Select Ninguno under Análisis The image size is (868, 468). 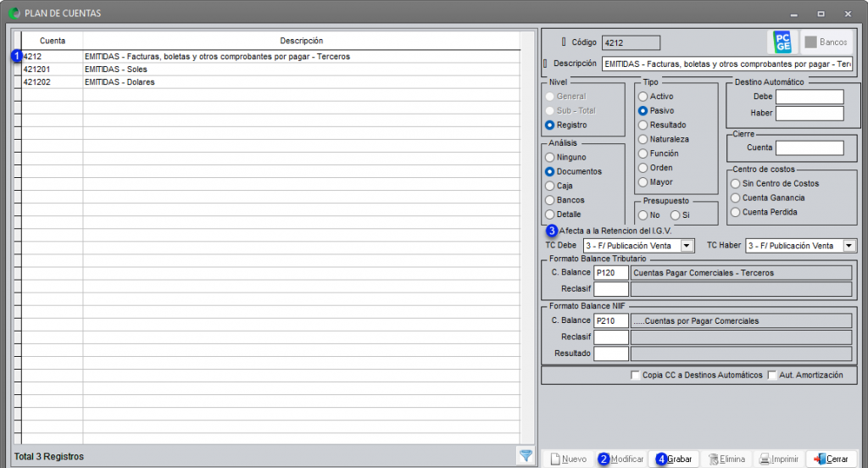pos(549,158)
